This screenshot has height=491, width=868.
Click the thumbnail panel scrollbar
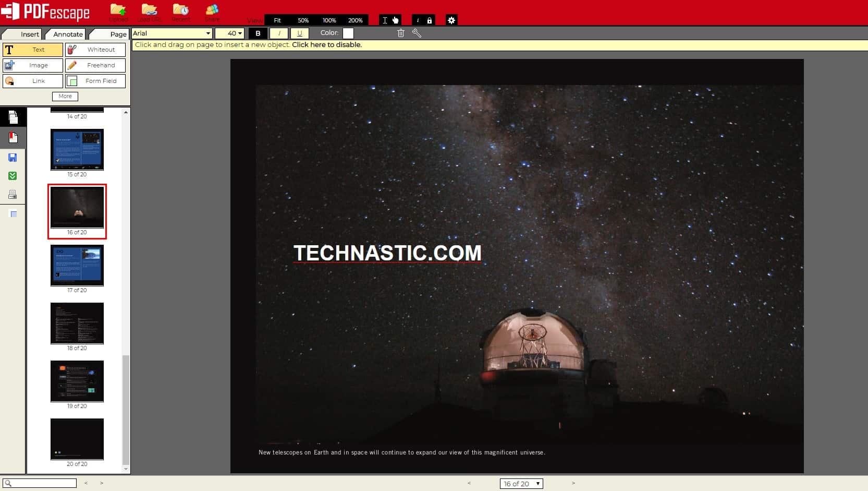(125, 410)
